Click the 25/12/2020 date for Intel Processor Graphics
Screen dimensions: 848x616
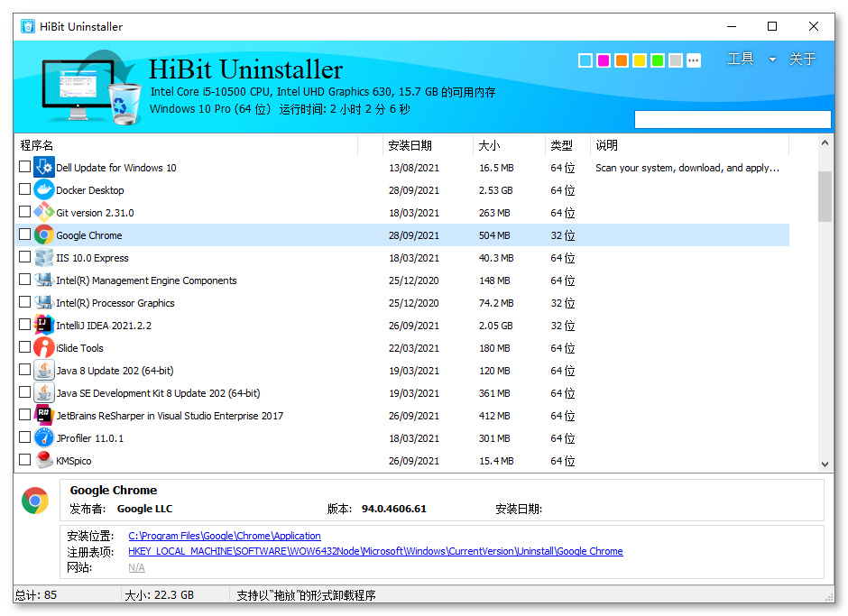[x=414, y=302]
